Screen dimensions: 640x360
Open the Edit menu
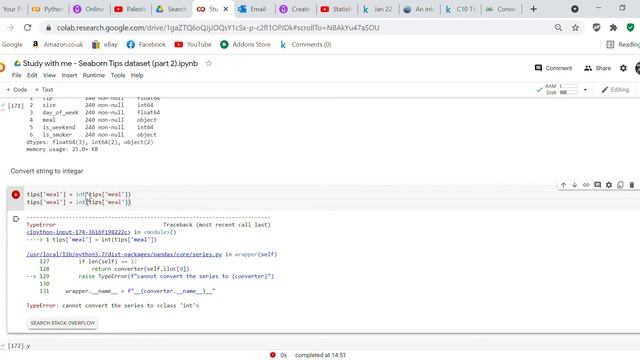tap(32, 75)
